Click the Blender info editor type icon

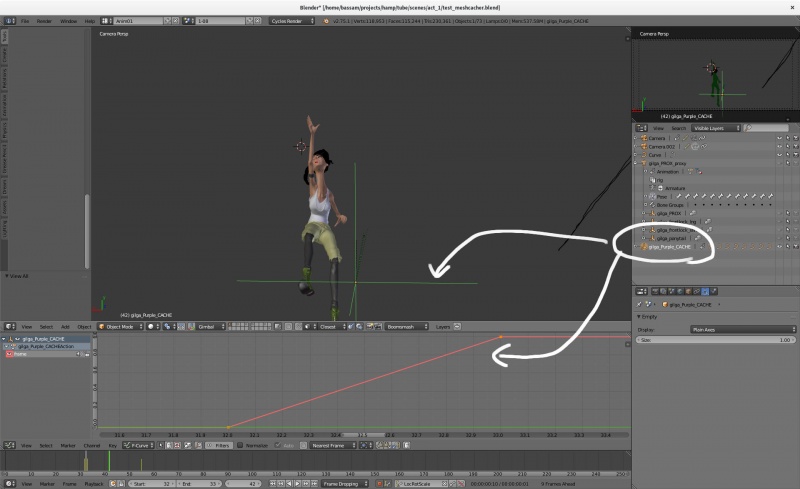(x=8, y=20)
